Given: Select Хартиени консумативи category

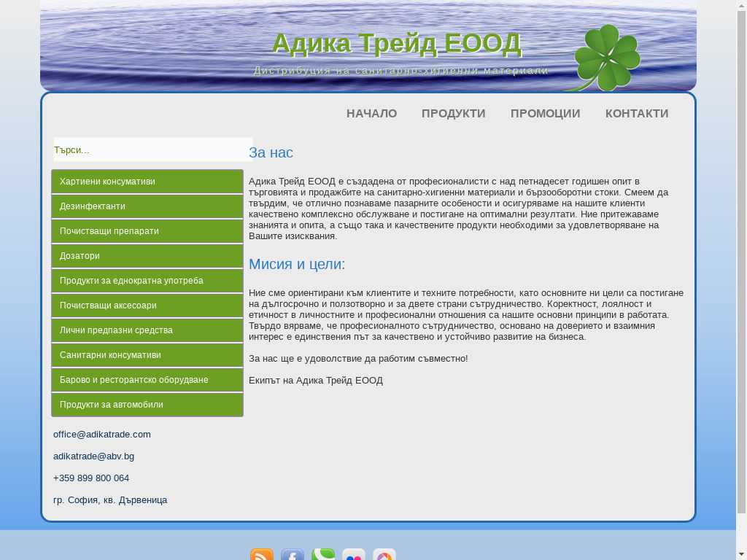Looking at the screenshot, I should pos(147,182).
